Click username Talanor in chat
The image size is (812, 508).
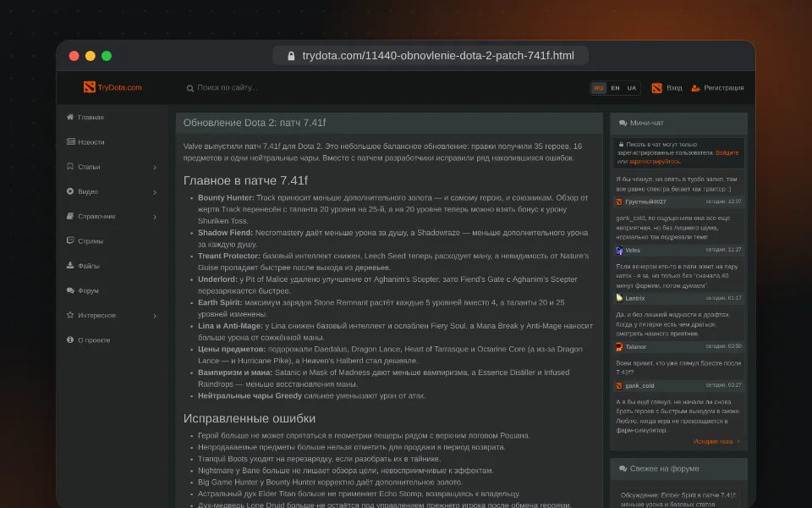point(635,347)
